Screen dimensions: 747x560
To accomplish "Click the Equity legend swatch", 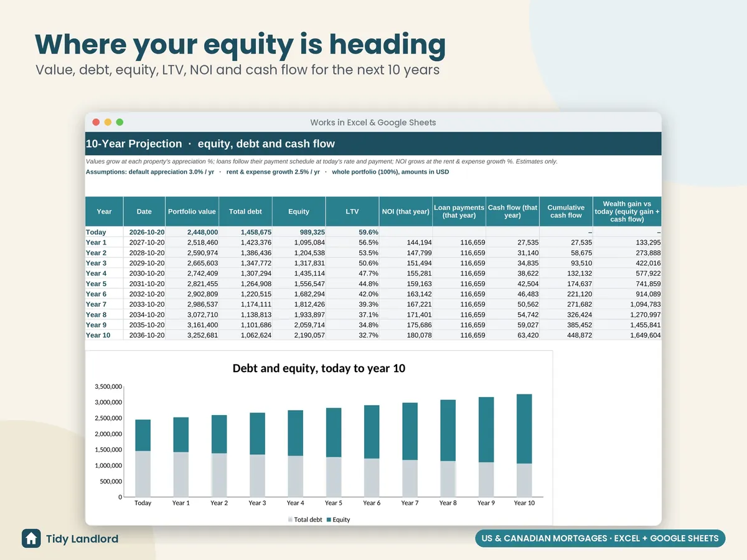I will pyautogui.click(x=329, y=520).
